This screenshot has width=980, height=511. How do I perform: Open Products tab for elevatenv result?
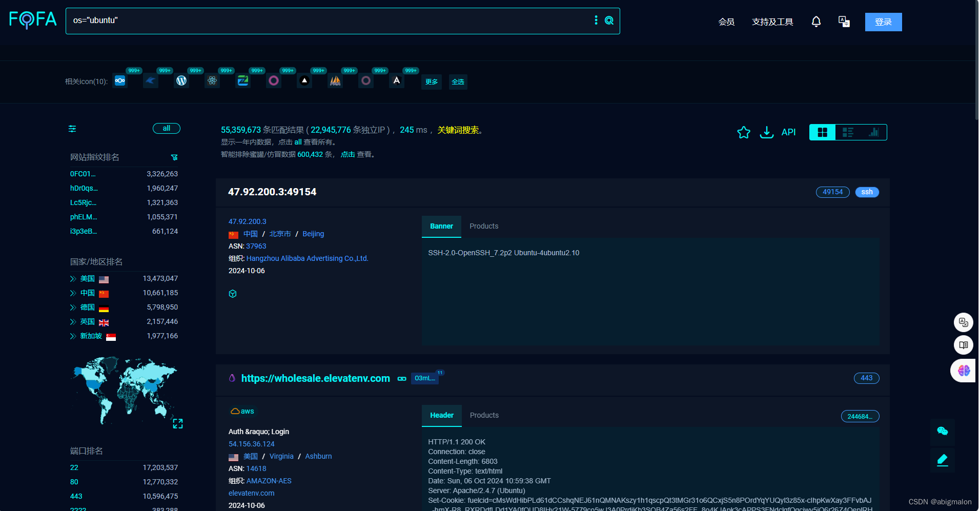click(484, 415)
